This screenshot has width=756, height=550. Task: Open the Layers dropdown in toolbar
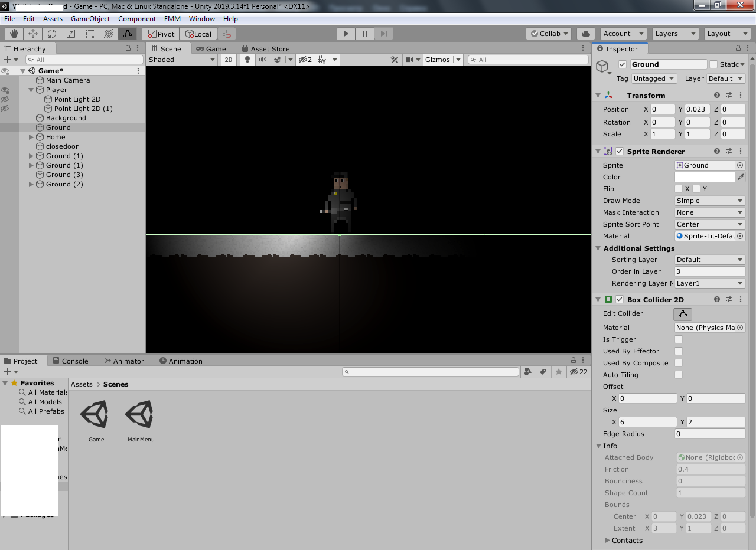675,34
